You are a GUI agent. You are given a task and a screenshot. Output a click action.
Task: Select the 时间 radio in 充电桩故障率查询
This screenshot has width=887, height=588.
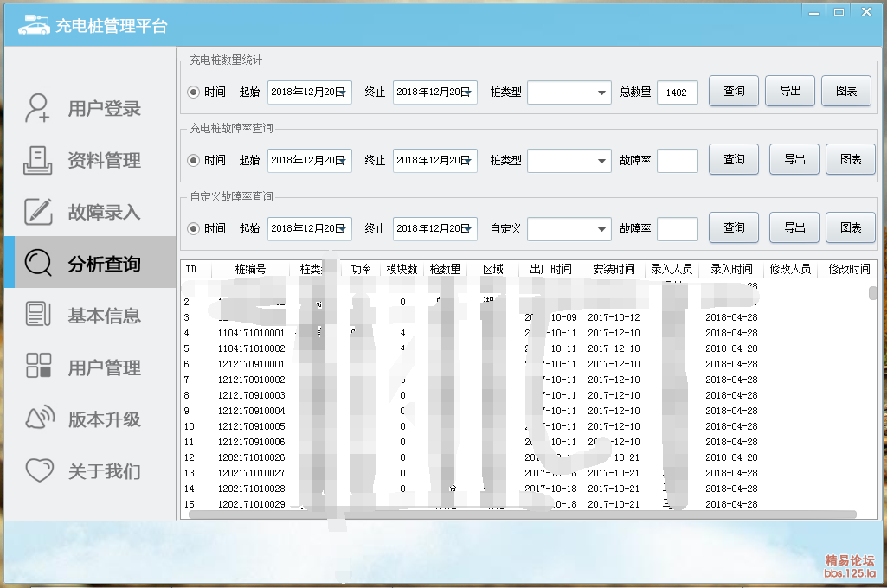[x=194, y=161]
